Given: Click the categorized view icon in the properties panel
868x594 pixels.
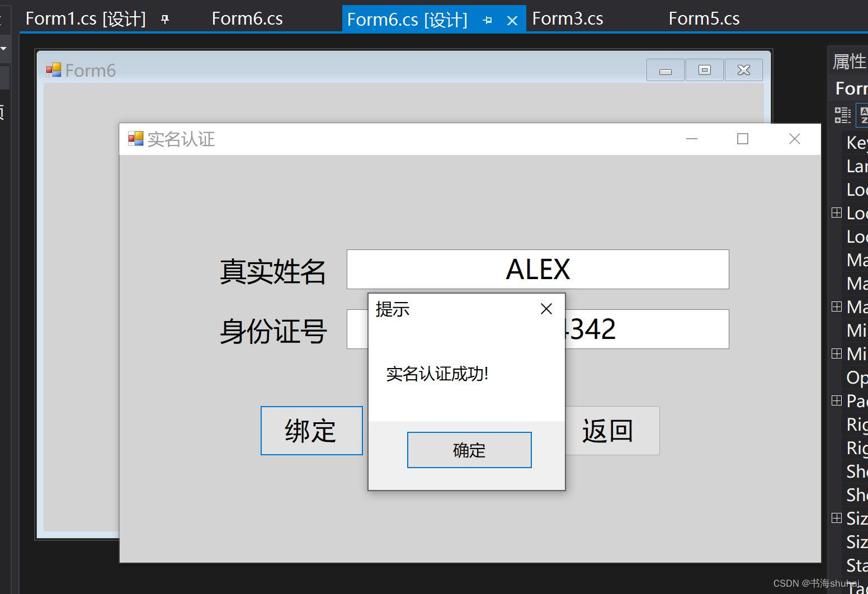Looking at the screenshot, I should (842, 115).
